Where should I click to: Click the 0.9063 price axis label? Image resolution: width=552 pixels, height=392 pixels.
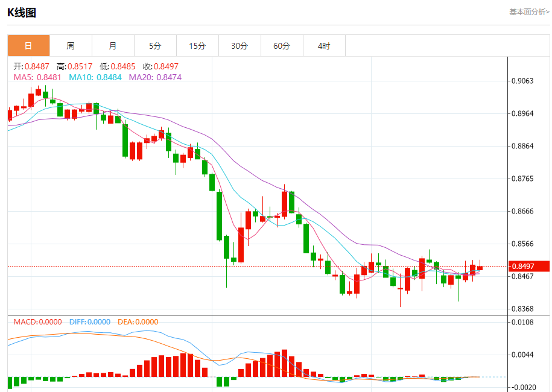click(522, 81)
